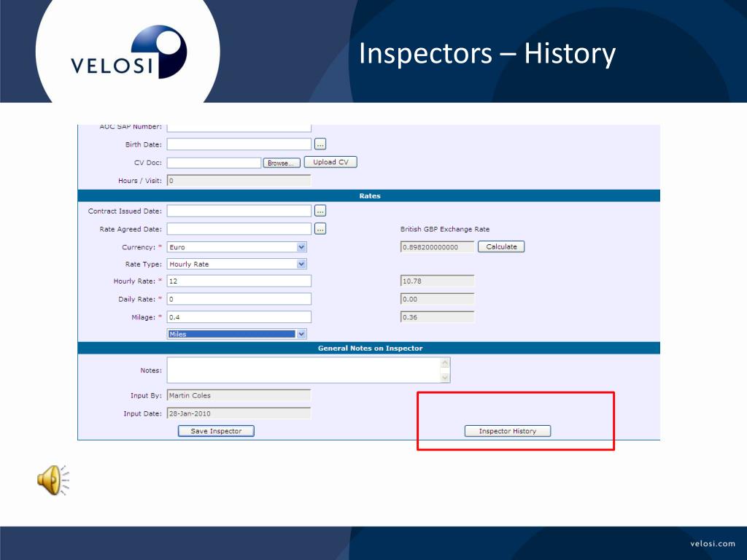The image size is (747, 560).
Task: Click the exchange rate value 0.898200000000
Action: click(x=438, y=247)
